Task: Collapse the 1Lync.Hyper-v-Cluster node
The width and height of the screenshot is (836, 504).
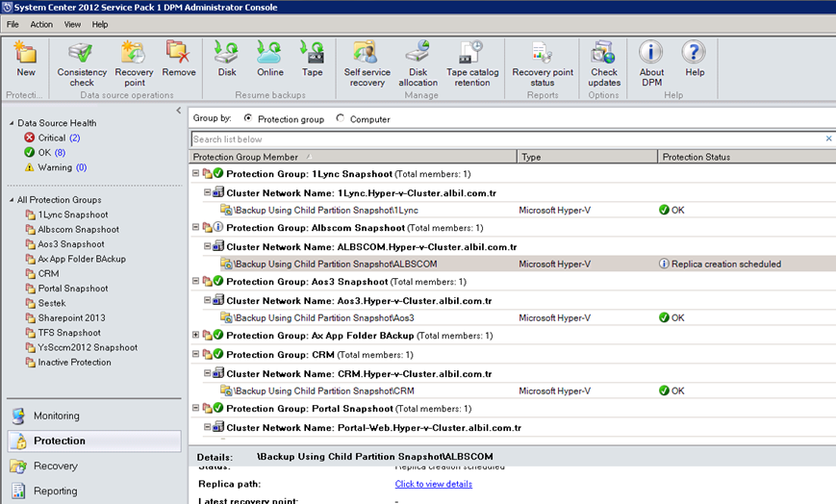Action: coord(208,192)
